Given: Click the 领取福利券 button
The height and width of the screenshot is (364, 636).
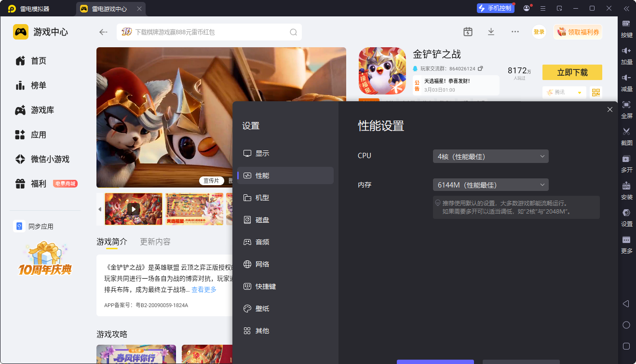Looking at the screenshot, I should 578,32.
